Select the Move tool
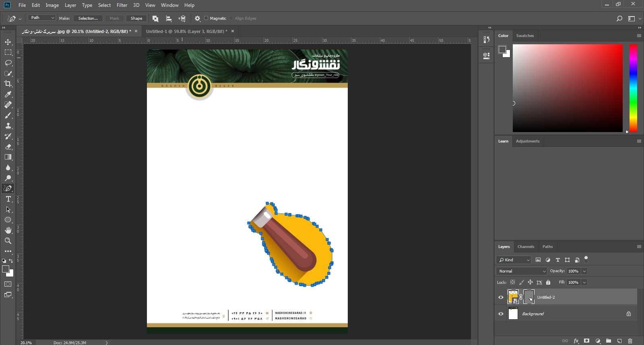 coord(8,42)
